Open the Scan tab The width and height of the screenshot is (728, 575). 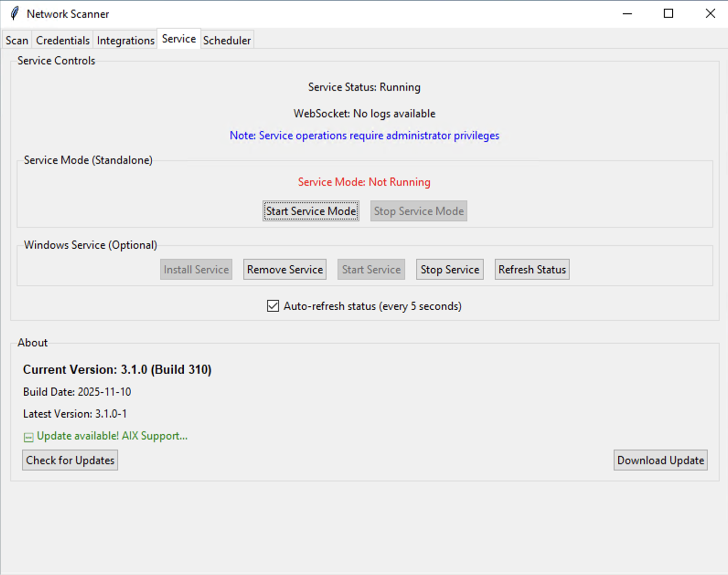tap(17, 40)
